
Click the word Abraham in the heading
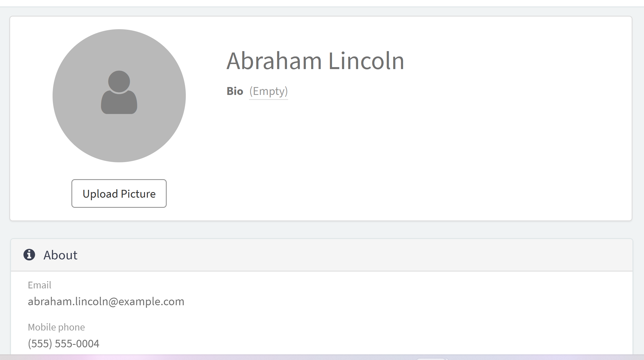274,61
